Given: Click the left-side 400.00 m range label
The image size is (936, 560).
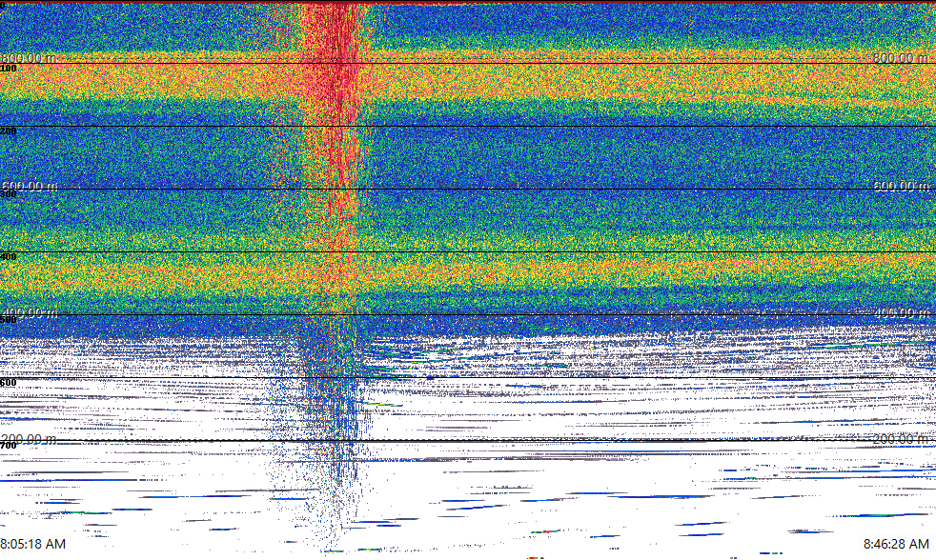Looking at the screenshot, I should [29, 312].
